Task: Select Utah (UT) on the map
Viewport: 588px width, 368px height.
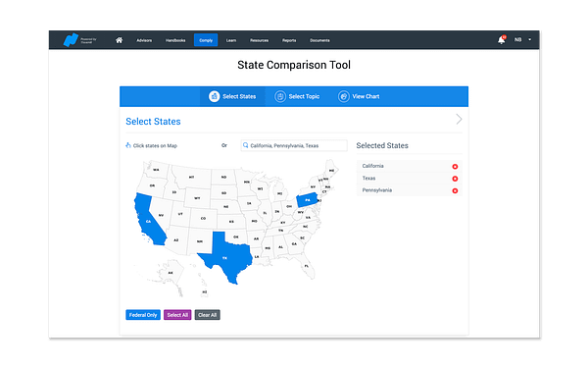Action: (x=180, y=214)
